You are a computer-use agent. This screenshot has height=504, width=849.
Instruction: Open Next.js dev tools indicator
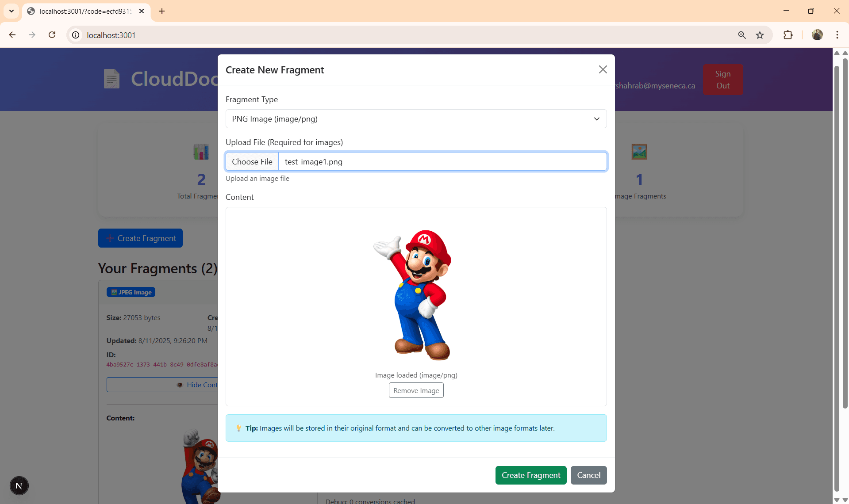(19, 485)
